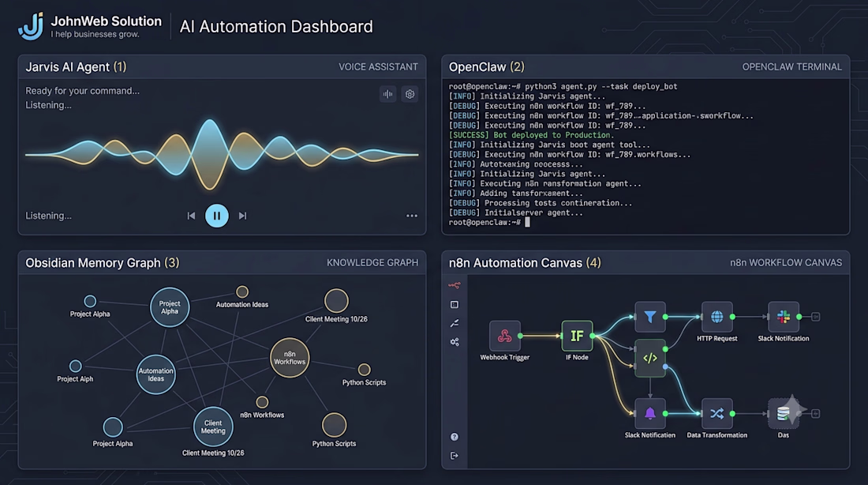Click the 'Listening...' status beside playback controls

49,216
